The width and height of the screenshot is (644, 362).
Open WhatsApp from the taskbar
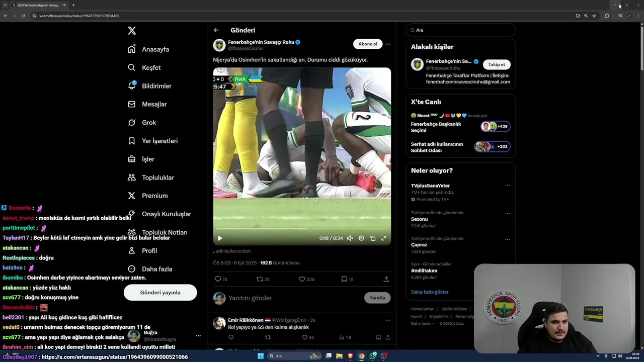tap(373, 356)
